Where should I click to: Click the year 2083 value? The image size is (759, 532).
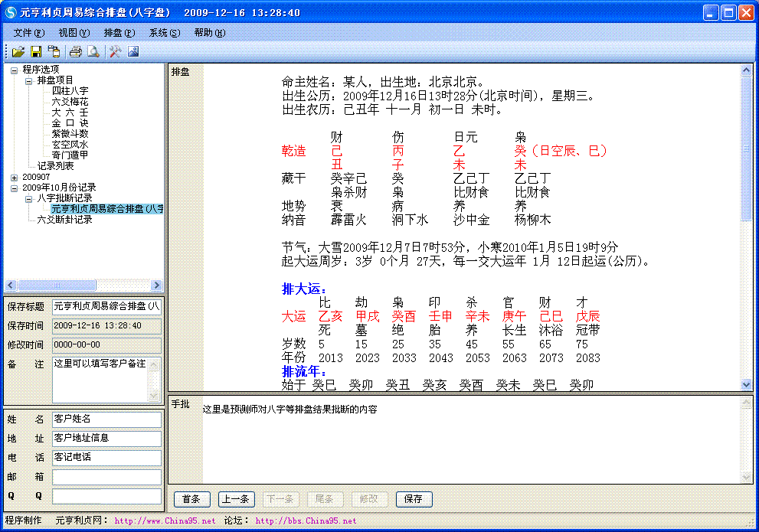click(x=588, y=358)
